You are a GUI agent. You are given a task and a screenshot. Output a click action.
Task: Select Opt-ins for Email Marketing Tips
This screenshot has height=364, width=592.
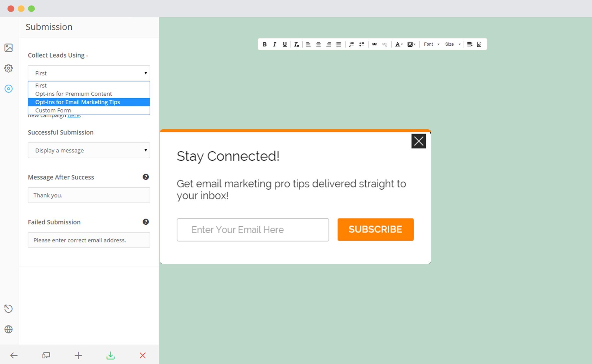89,102
